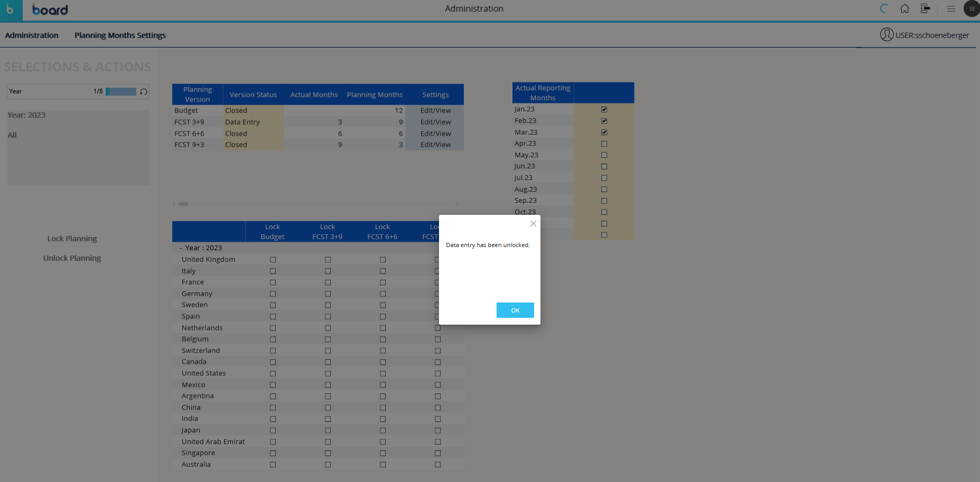Screen dimensions: 980x482
Task: Click Unlock Planning
Action: click(72, 258)
